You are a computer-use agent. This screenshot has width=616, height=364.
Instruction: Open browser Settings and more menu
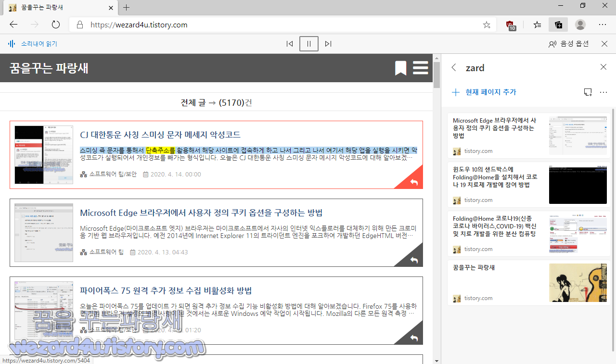[603, 25]
